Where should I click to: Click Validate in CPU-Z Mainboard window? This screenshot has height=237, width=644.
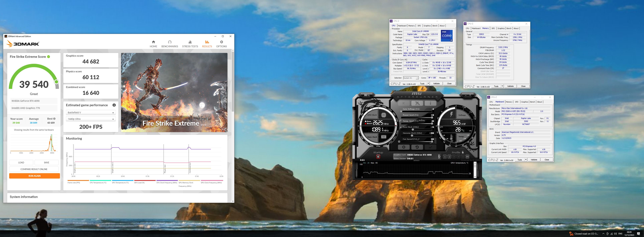point(534,160)
